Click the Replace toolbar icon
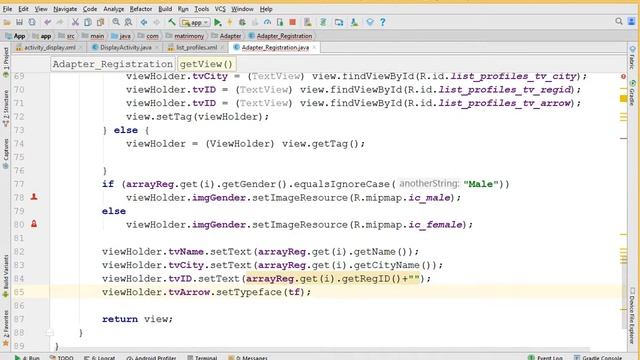The image size is (640, 360). pos(128,22)
